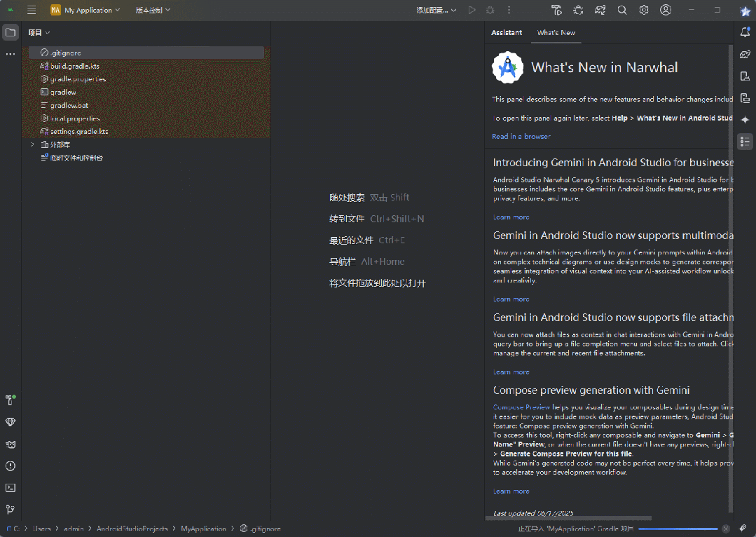
Task: Open the Problems tool window icon
Action: point(10,466)
